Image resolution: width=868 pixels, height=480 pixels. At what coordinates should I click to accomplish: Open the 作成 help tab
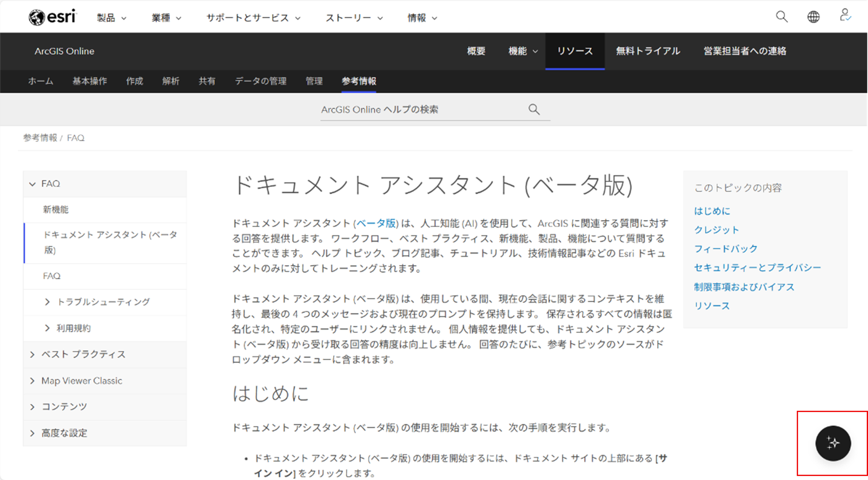point(135,81)
